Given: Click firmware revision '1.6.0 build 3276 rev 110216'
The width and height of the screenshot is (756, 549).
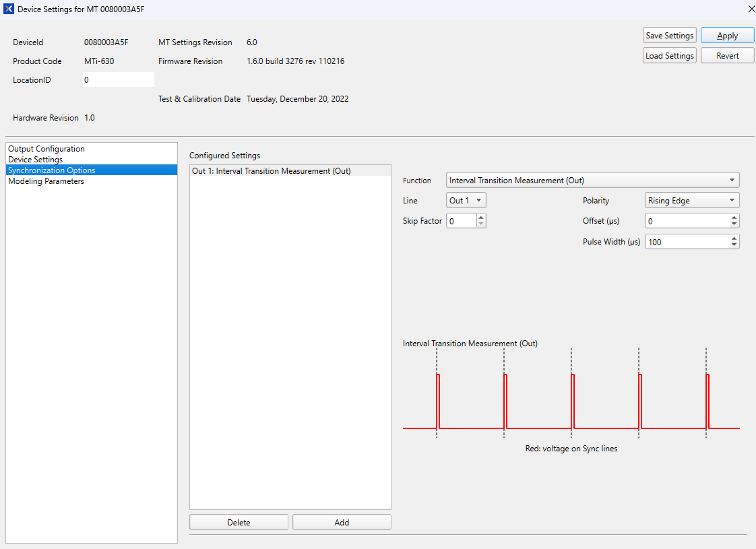Looking at the screenshot, I should (x=296, y=61).
